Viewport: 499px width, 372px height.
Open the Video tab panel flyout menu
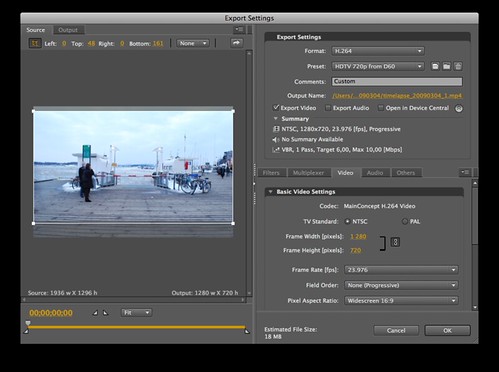pyautogui.click(x=465, y=172)
